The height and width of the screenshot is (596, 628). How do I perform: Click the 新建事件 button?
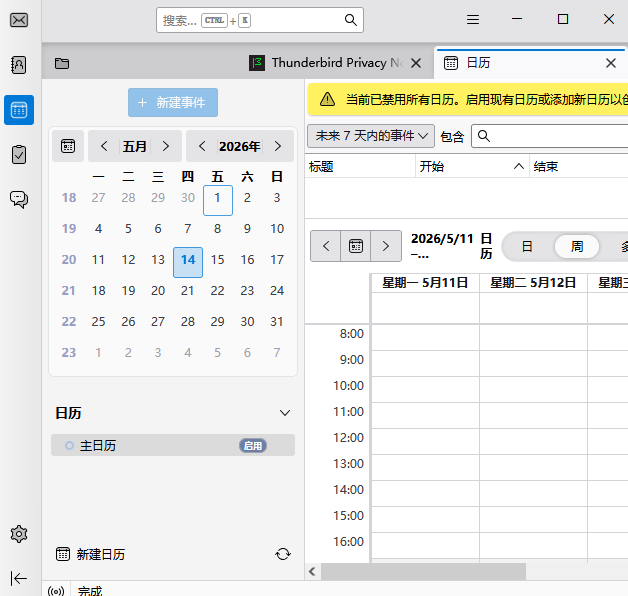173,103
